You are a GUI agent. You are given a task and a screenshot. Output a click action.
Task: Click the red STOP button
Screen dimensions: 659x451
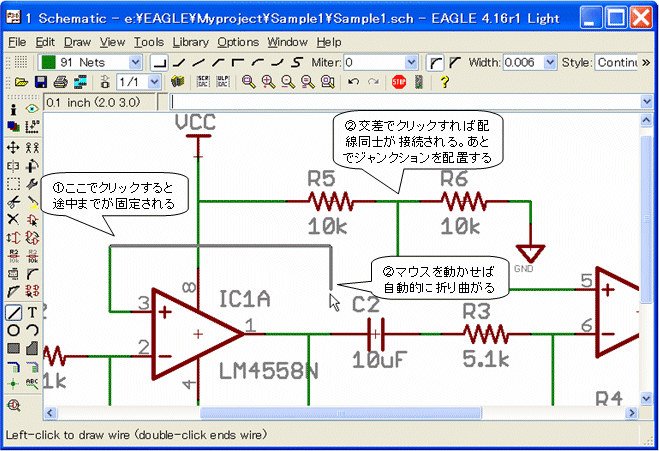click(x=399, y=82)
